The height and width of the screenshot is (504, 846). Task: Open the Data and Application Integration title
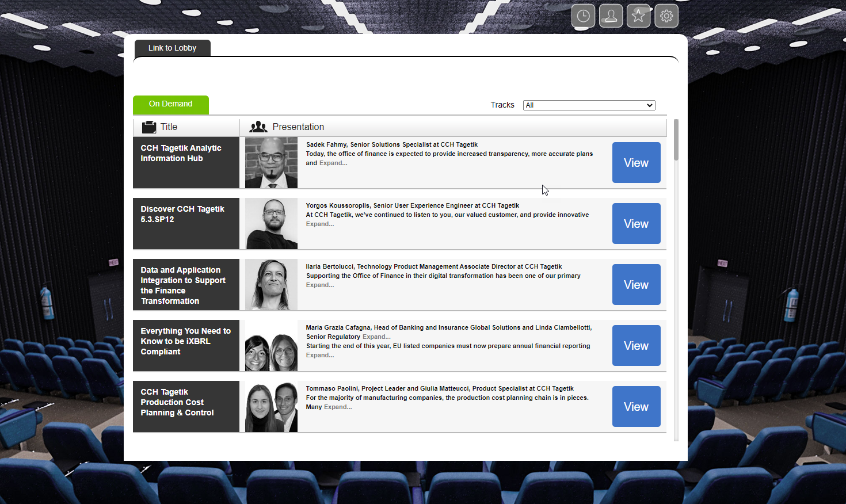pyautogui.click(x=183, y=285)
